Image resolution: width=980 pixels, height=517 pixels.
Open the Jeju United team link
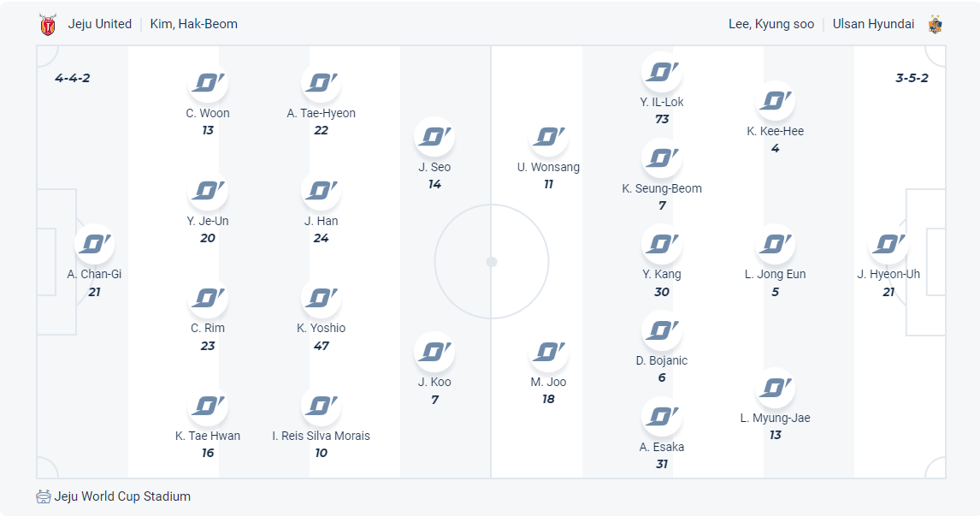coord(100,24)
